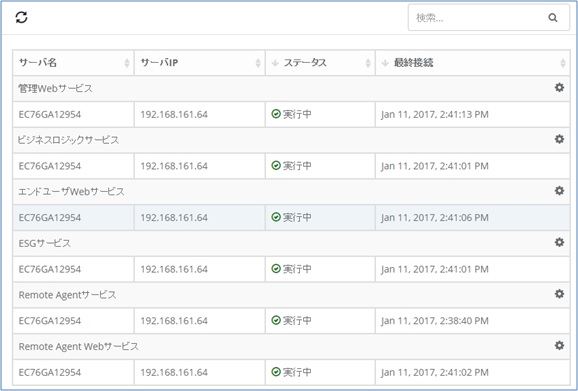Select the エンドユーザWebサービス group row

tap(291, 192)
